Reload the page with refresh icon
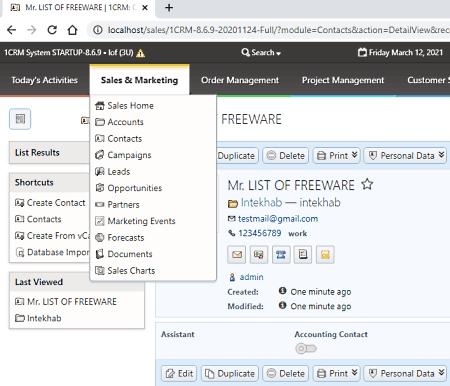Image resolution: width=450 pixels, height=386 pixels. pos(52,30)
